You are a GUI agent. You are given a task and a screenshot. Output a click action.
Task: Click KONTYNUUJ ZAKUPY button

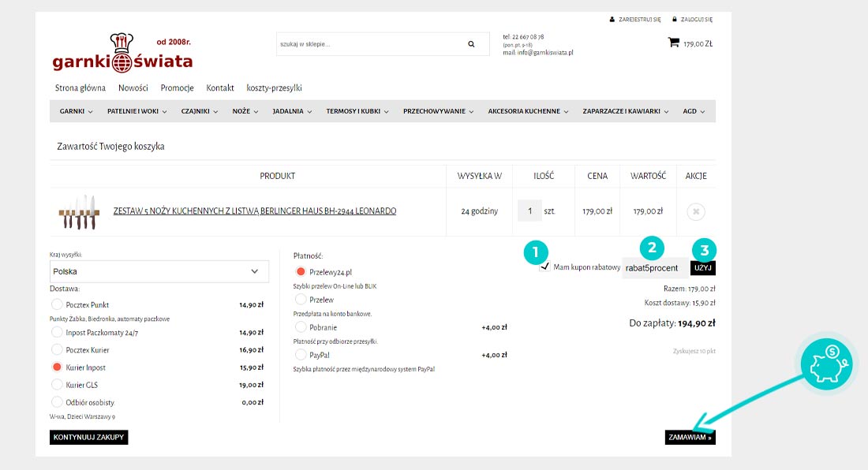point(88,438)
